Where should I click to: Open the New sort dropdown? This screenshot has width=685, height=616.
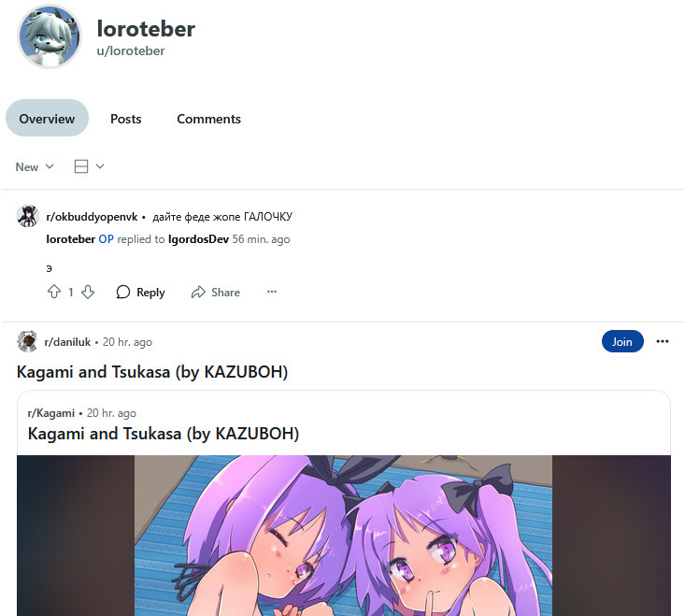(x=35, y=167)
